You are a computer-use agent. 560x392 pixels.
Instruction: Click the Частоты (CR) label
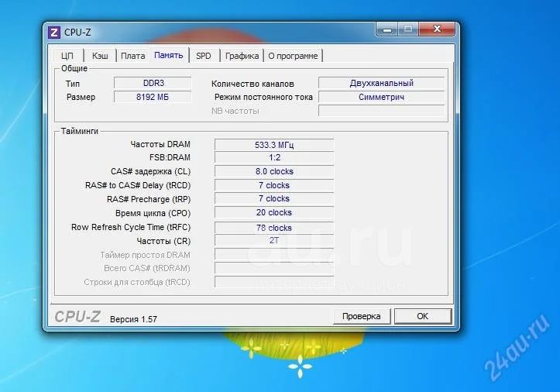163,241
